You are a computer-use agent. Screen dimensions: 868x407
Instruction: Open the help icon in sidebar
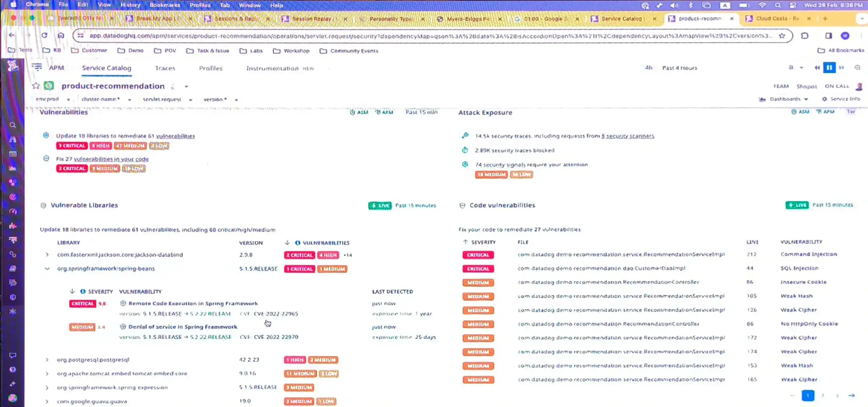pyautogui.click(x=13, y=370)
